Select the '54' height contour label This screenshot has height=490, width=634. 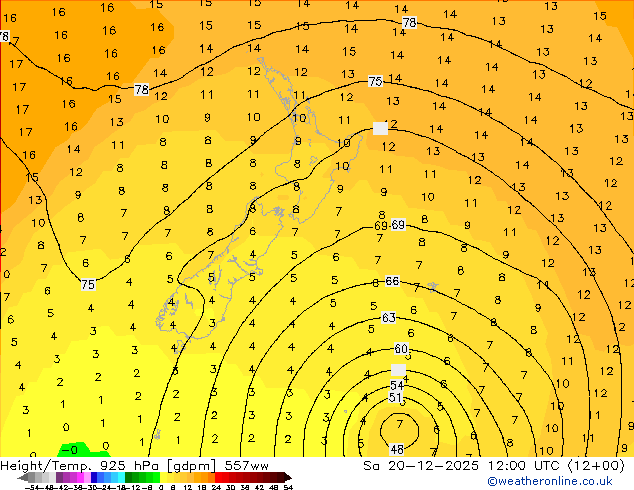[397, 385]
